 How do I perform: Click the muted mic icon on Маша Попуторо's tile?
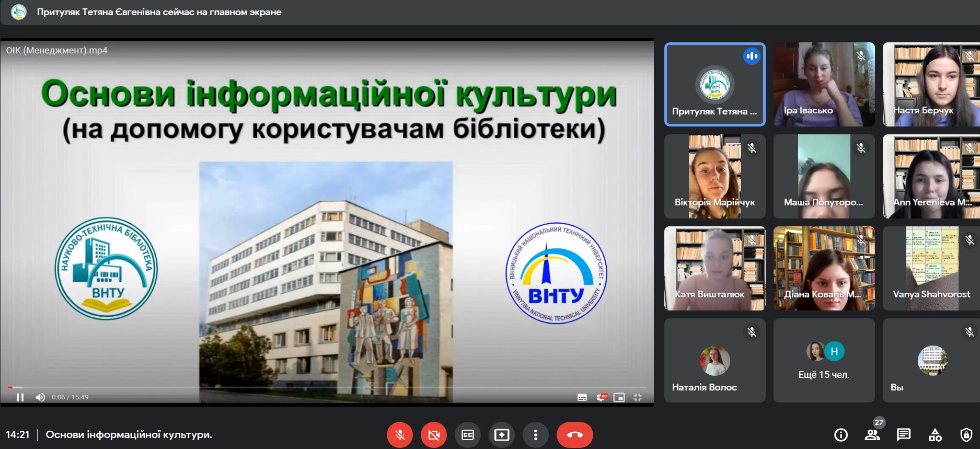point(861,148)
